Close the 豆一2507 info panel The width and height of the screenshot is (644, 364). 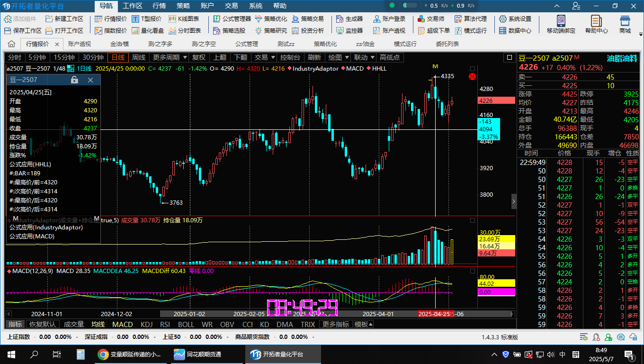point(90,80)
